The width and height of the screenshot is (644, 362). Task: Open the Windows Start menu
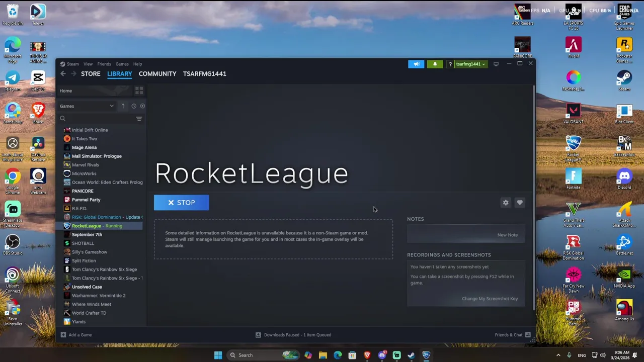pos(218,355)
